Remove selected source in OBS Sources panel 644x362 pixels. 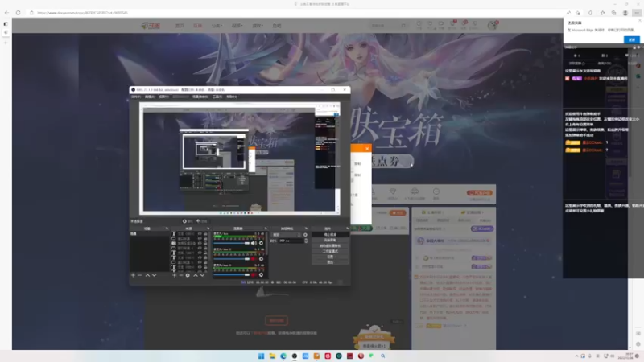click(180, 275)
